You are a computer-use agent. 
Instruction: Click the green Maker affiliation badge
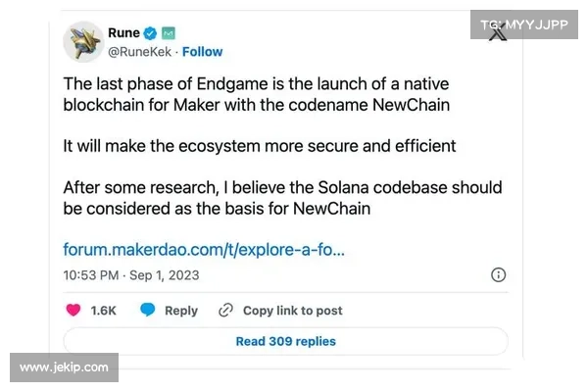(170, 33)
